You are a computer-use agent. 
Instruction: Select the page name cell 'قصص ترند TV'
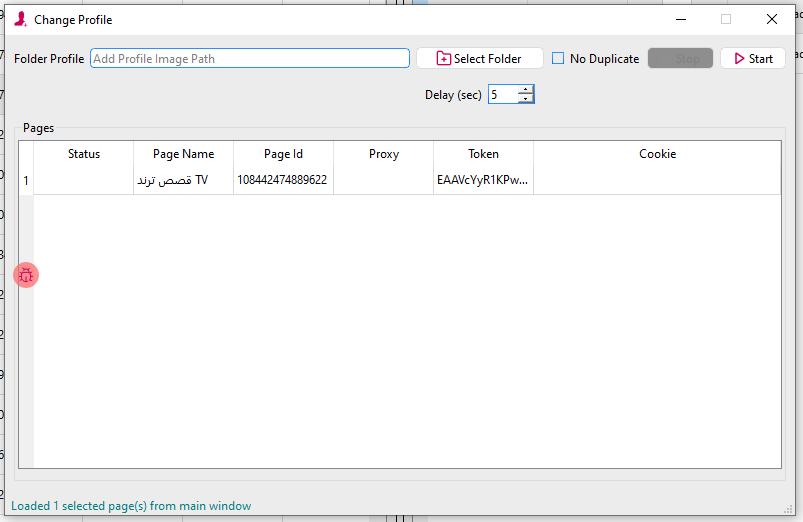coord(183,181)
